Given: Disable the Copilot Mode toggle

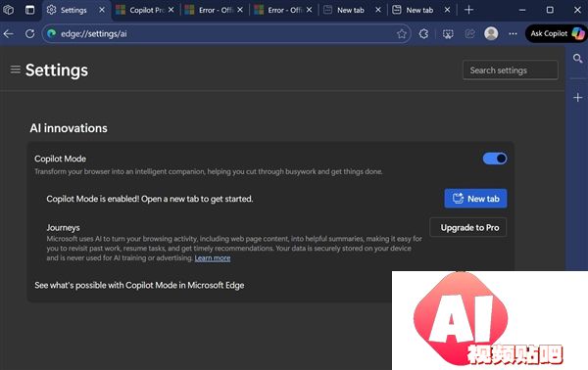Looking at the screenshot, I should [x=495, y=159].
